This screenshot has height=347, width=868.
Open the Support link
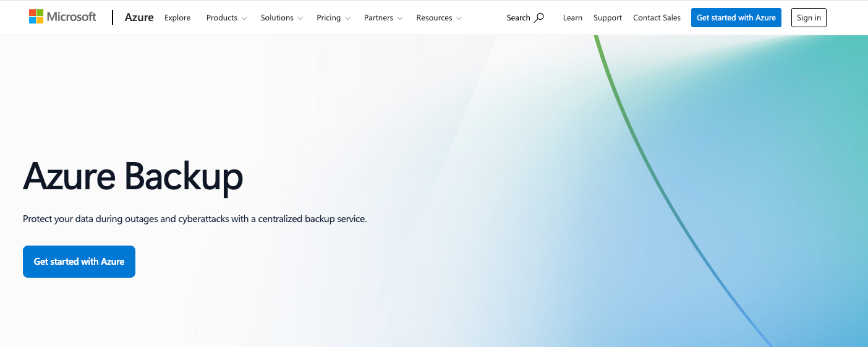pyautogui.click(x=608, y=17)
